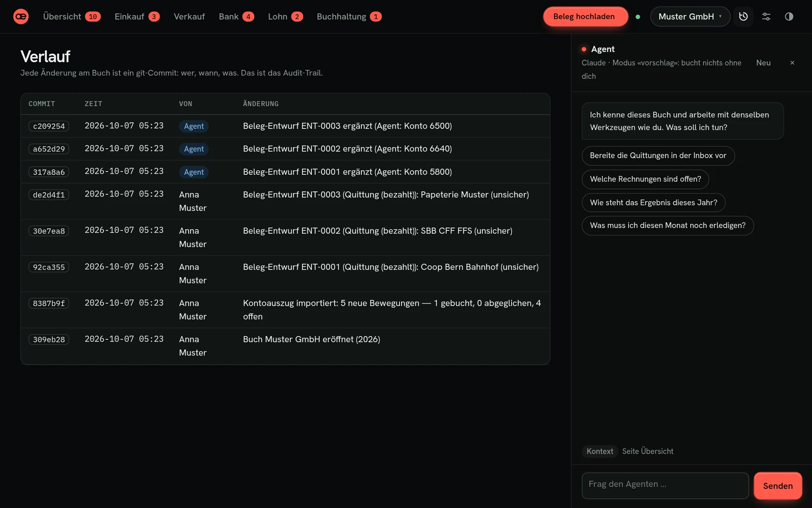Click the ÄNDERUNG column header
Screen dimensions: 812x508
tap(261, 104)
